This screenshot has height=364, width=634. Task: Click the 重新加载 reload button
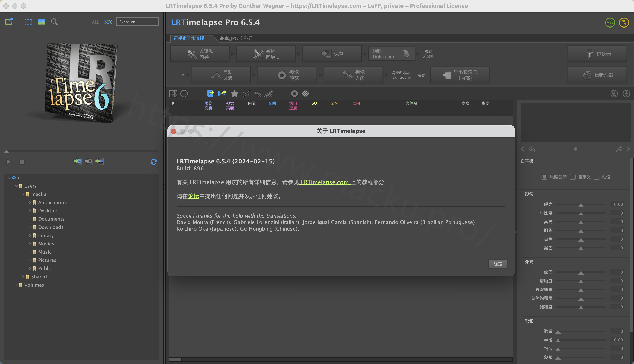pyautogui.click(x=597, y=75)
